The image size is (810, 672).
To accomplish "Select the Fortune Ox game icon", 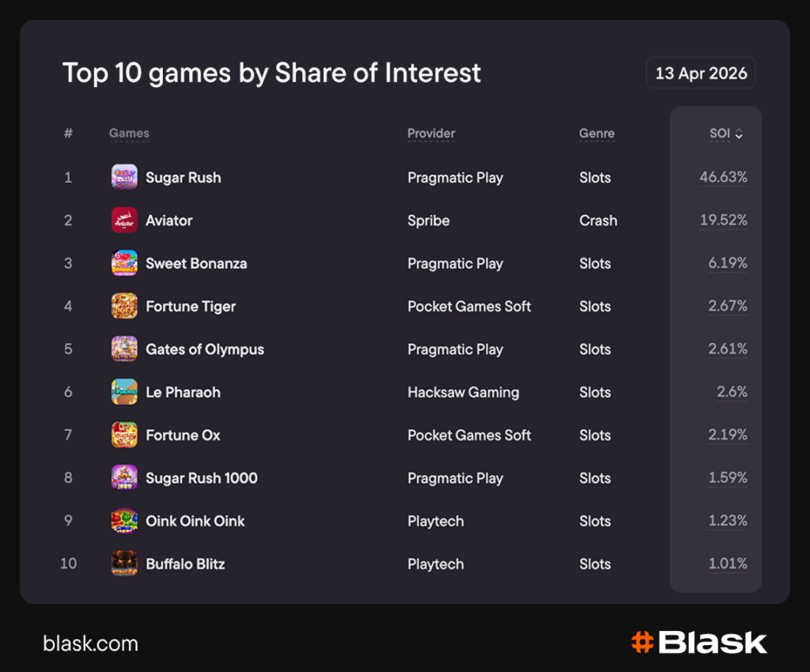I will tap(124, 435).
